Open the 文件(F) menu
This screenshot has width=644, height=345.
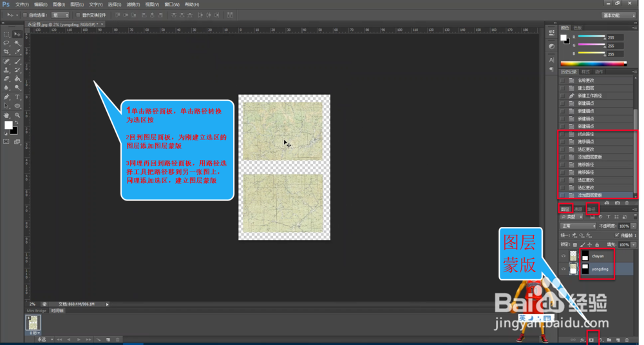pyautogui.click(x=22, y=5)
